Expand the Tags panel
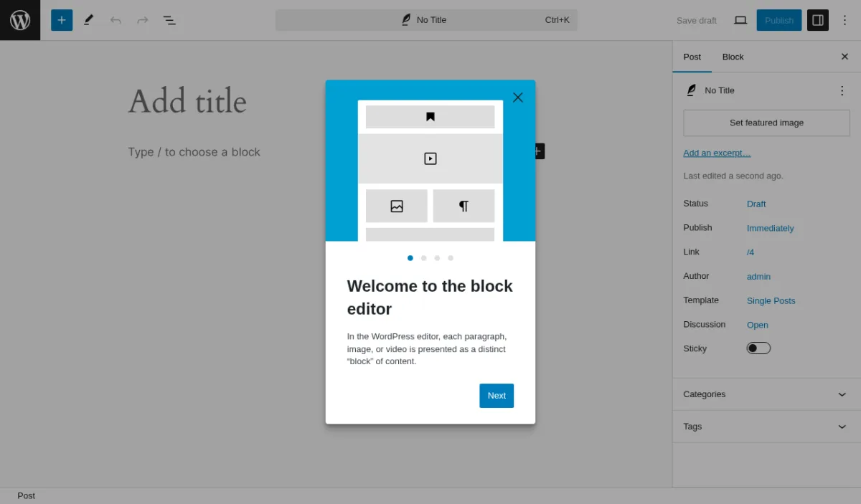 766,427
